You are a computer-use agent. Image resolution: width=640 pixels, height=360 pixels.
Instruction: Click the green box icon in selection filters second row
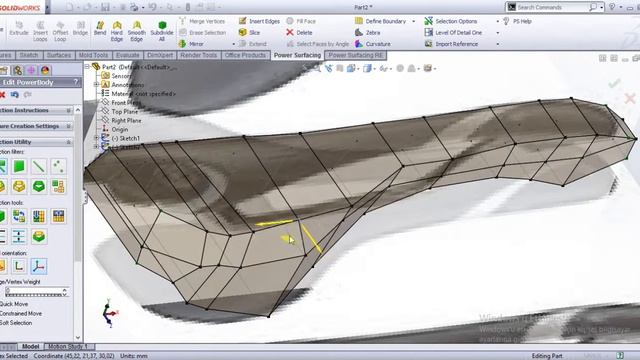[x=38, y=187]
